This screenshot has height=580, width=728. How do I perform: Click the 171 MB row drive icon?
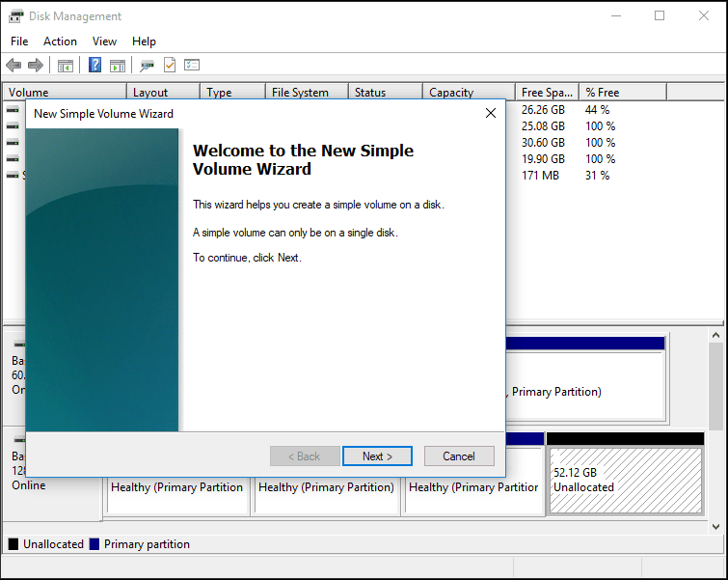point(13,176)
